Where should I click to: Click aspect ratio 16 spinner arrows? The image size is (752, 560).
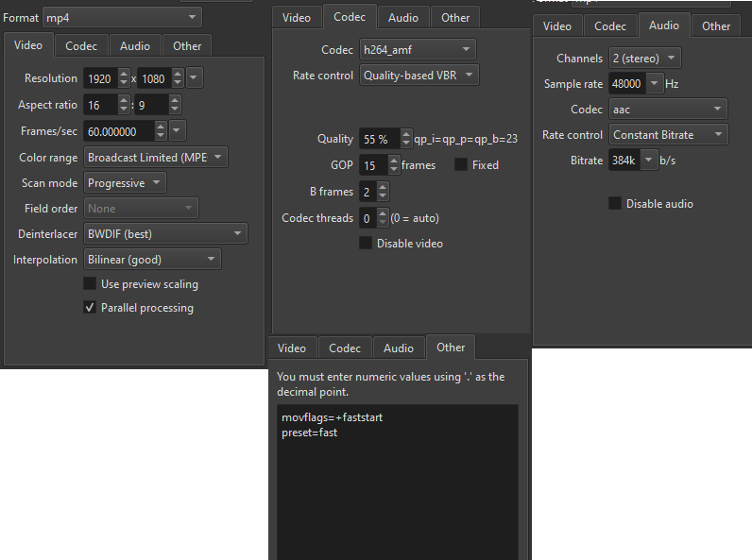tap(124, 105)
